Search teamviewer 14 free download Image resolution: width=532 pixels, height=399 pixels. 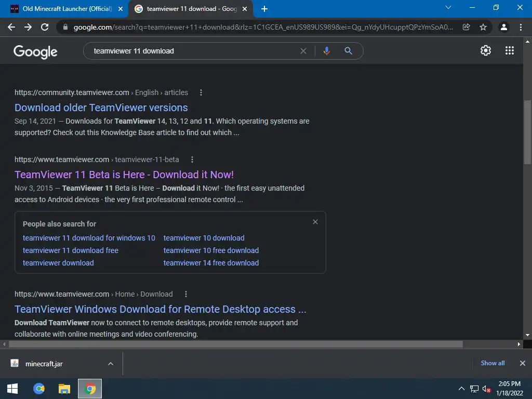click(x=211, y=263)
